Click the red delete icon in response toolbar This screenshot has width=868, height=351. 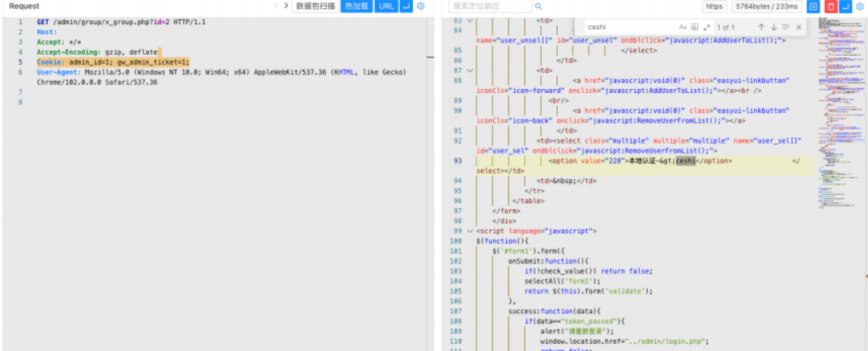point(831,6)
